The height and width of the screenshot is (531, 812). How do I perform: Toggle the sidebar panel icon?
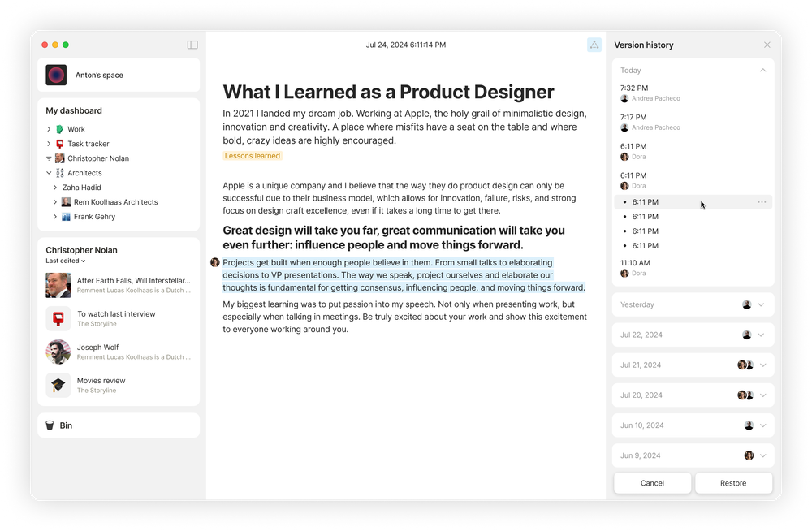tap(192, 45)
